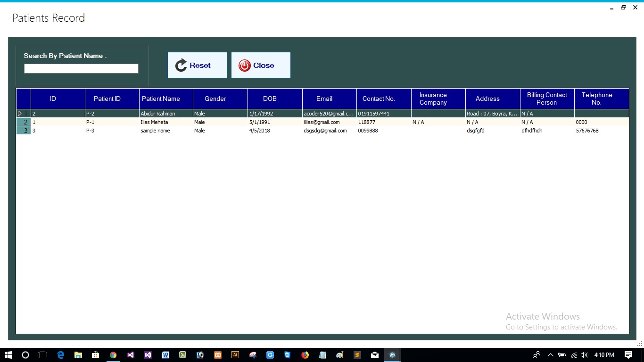The width and height of the screenshot is (644, 362).
Task: Click the P-3 patient ID cell
Action: point(112,131)
